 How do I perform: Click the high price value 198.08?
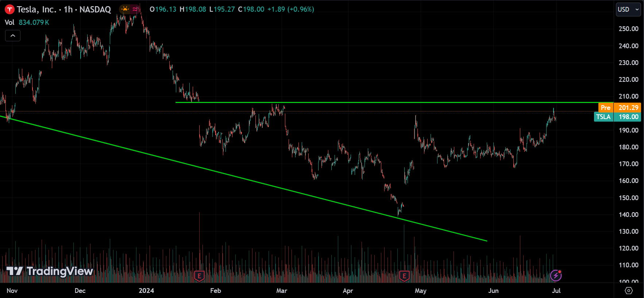[x=196, y=9]
